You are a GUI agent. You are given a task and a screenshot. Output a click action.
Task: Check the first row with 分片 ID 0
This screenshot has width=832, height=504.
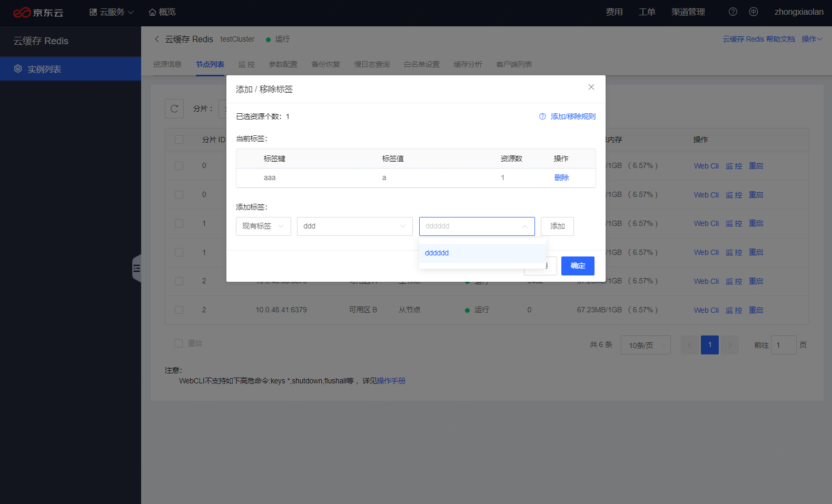click(179, 166)
